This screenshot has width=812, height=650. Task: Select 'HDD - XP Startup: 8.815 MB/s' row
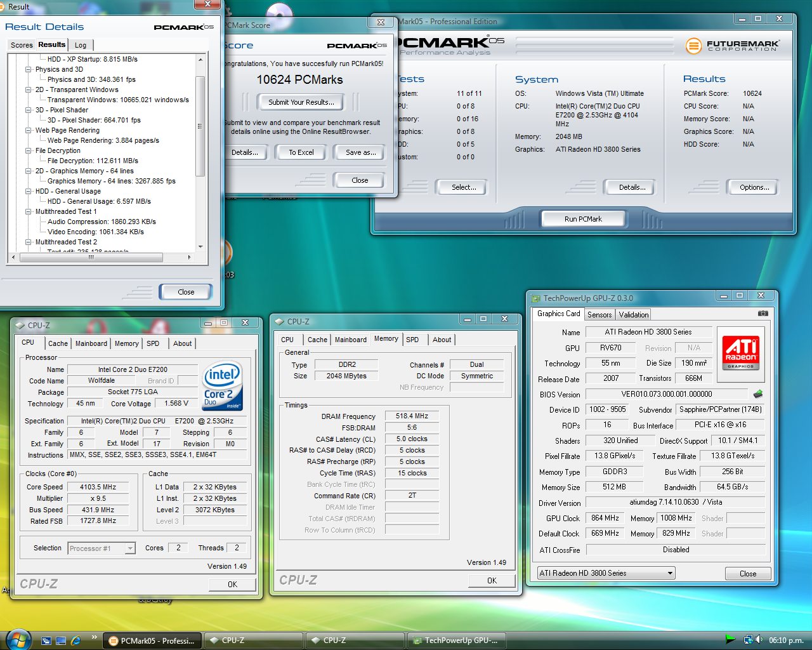coord(93,59)
